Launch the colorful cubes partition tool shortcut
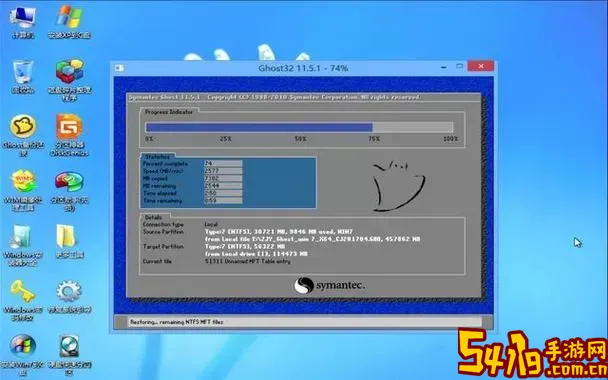The image size is (608, 380). 70,79
